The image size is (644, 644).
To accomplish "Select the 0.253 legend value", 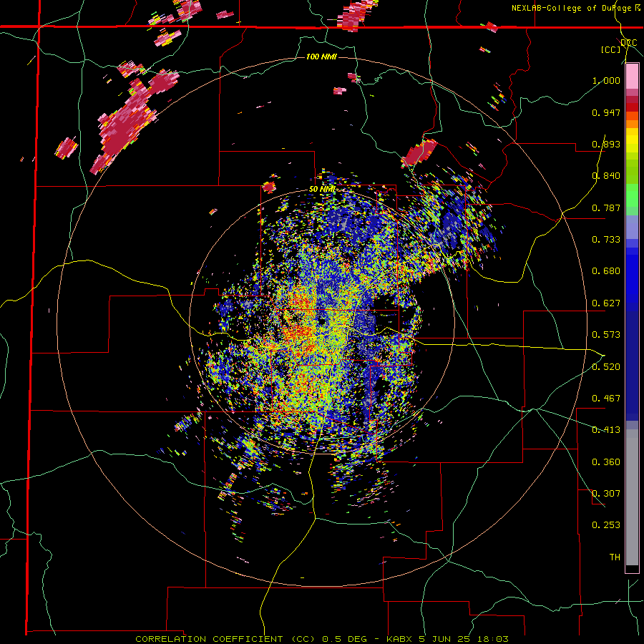I will pos(606,525).
